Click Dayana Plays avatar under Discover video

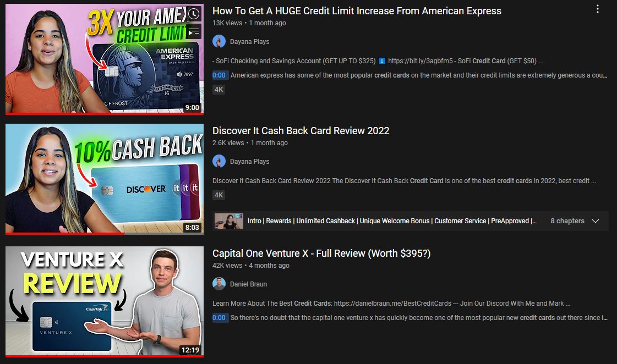tap(219, 161)
